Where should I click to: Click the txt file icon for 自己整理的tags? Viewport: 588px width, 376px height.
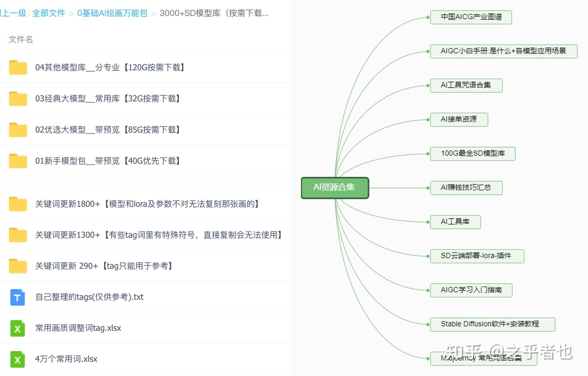click(x=18, y=297)
